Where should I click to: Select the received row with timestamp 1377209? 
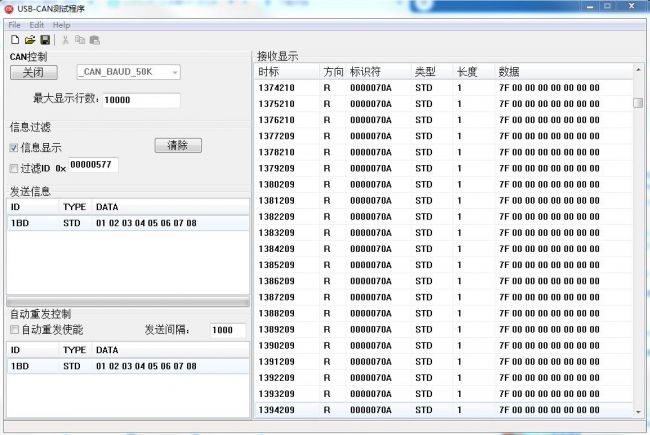[x=444, y=136]
